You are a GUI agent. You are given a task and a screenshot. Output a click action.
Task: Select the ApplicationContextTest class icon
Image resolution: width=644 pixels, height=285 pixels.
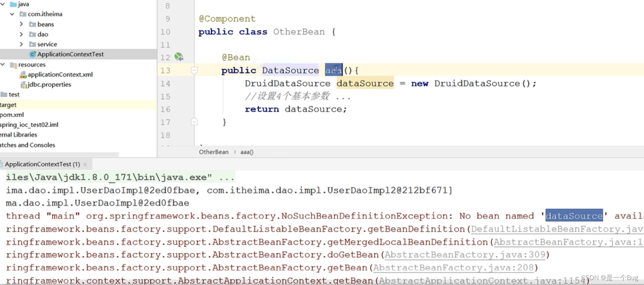point(33,54)
